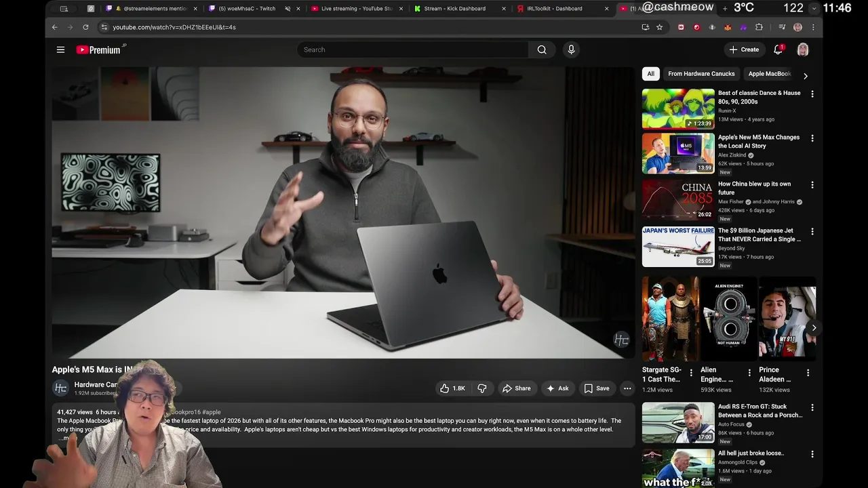Open options for Best of classic Dance video
The height and width of the screenshot is (488, 868).
coord(812,94)
